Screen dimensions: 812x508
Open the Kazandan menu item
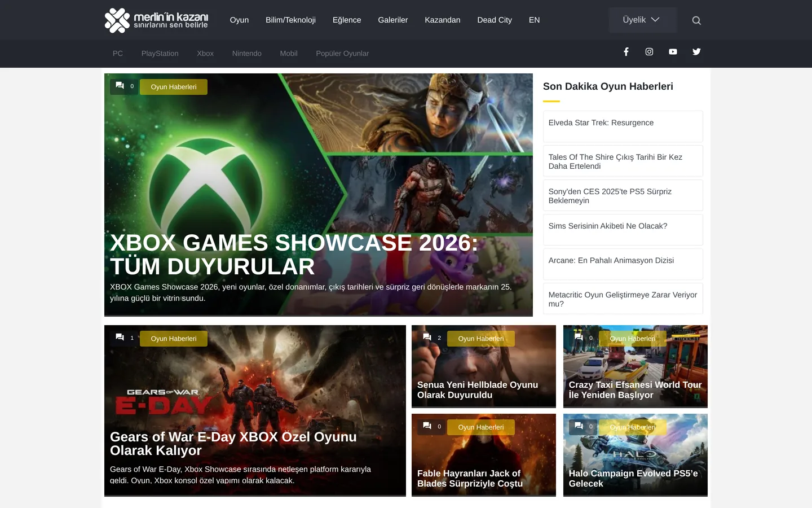[443, 20]
